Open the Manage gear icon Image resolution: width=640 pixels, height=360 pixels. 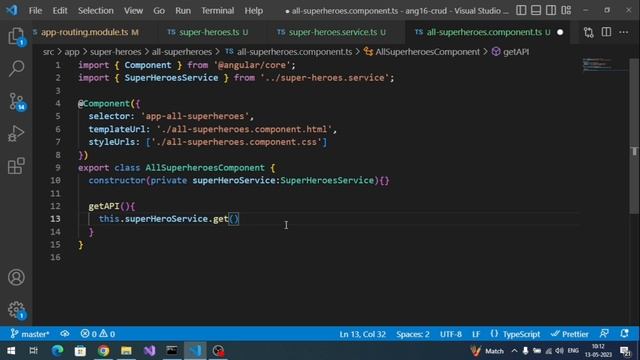16,310
